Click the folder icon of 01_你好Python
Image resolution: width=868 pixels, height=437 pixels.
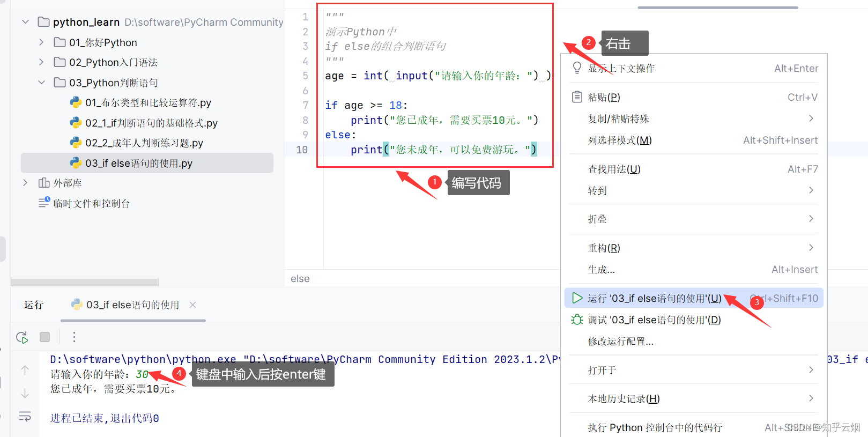[x=60, y=42]
